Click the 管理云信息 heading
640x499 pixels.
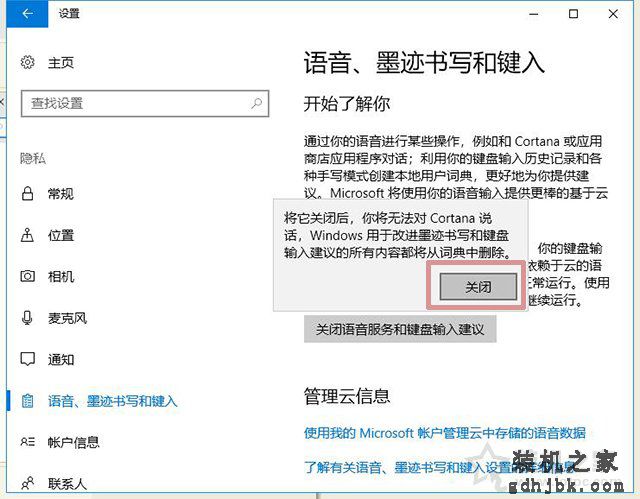click(347, 396)
